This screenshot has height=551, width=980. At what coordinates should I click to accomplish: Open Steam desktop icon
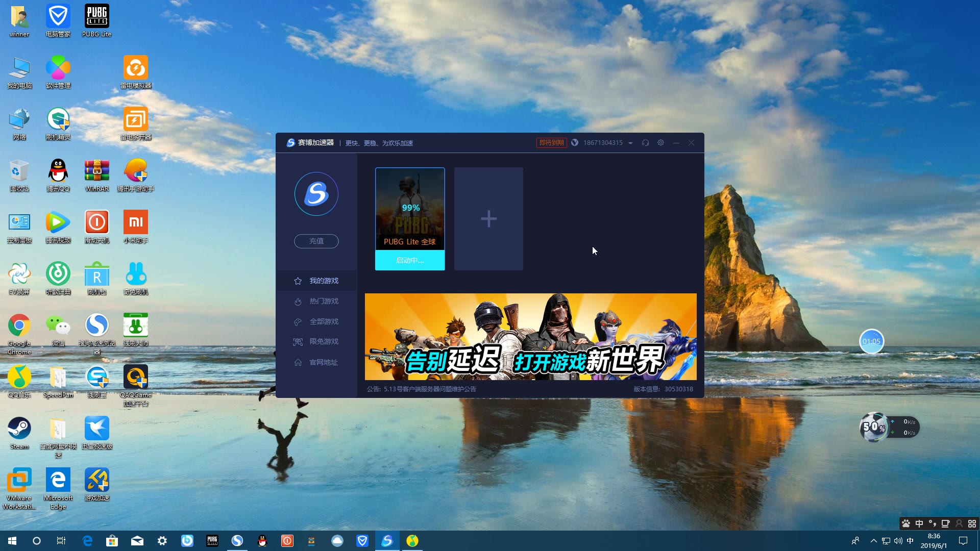[x=19, y=433]
